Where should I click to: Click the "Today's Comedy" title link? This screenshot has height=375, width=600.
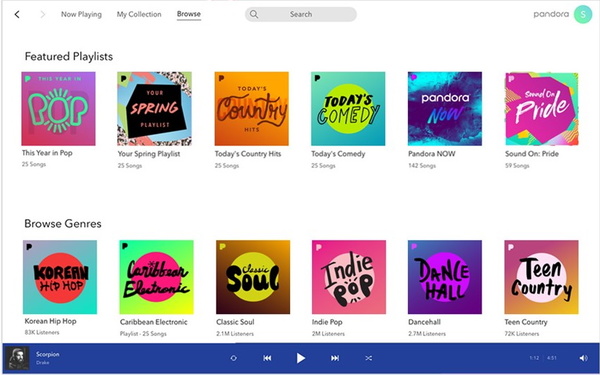pyautogui.click(x=338, y=154)
